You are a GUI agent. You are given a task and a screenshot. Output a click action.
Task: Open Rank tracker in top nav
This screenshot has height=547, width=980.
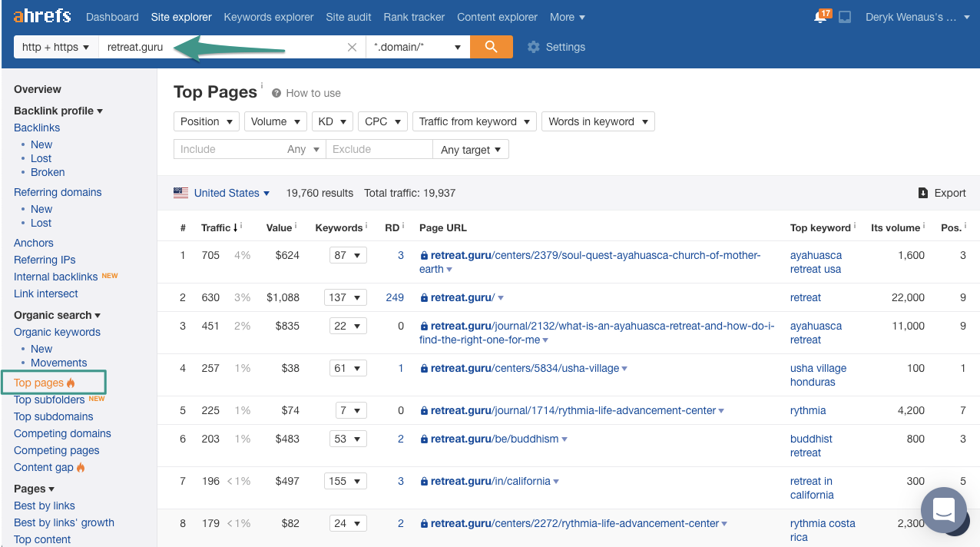[x=414, y=17]
